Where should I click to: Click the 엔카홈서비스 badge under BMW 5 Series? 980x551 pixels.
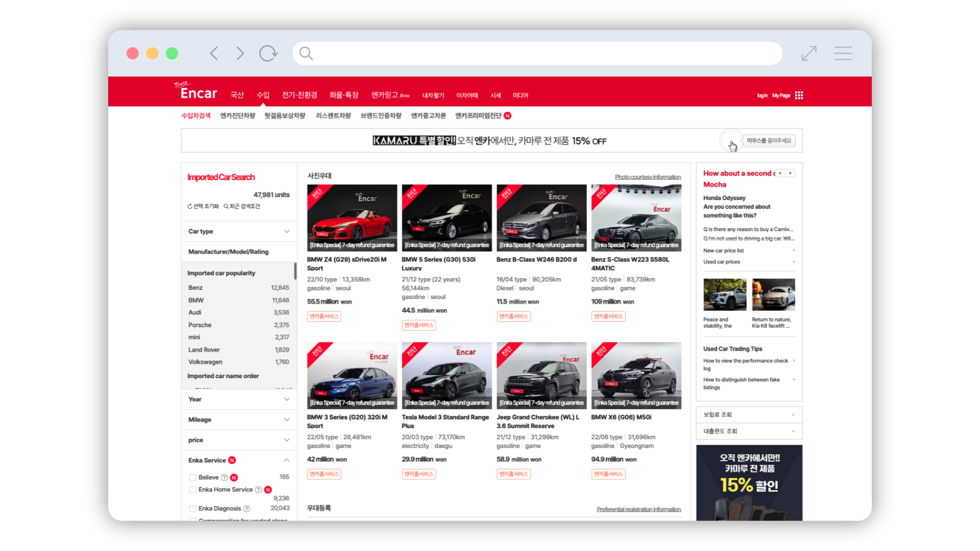coord(419,325)
